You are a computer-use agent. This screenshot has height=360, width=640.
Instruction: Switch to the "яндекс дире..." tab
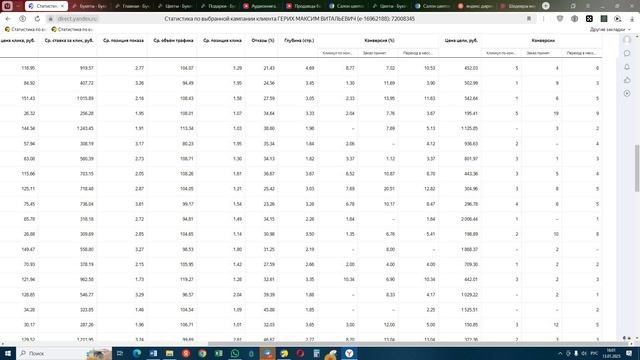coord(476,6)
